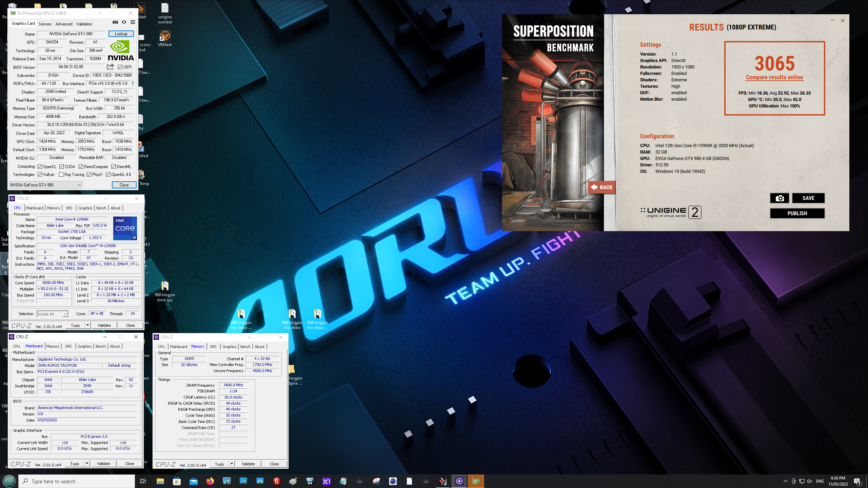Click the Core Speed 5000.00 MHz value

click(53, 283)
